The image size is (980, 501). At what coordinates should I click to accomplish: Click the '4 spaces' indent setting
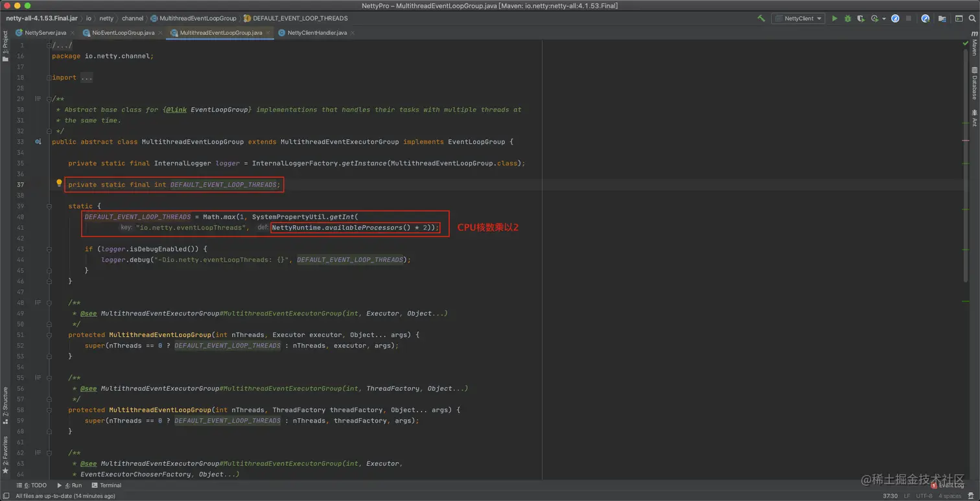pyautogui.click(x=950, y=496)
